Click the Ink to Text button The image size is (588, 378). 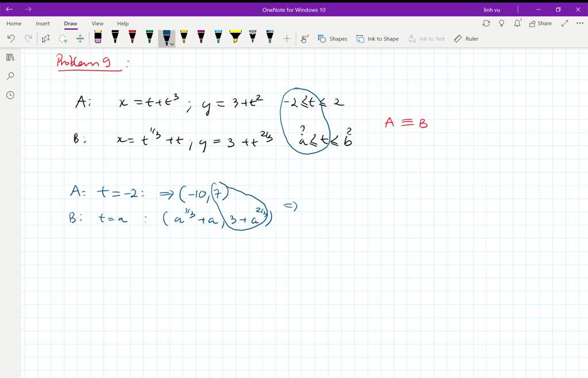[427, 38]
